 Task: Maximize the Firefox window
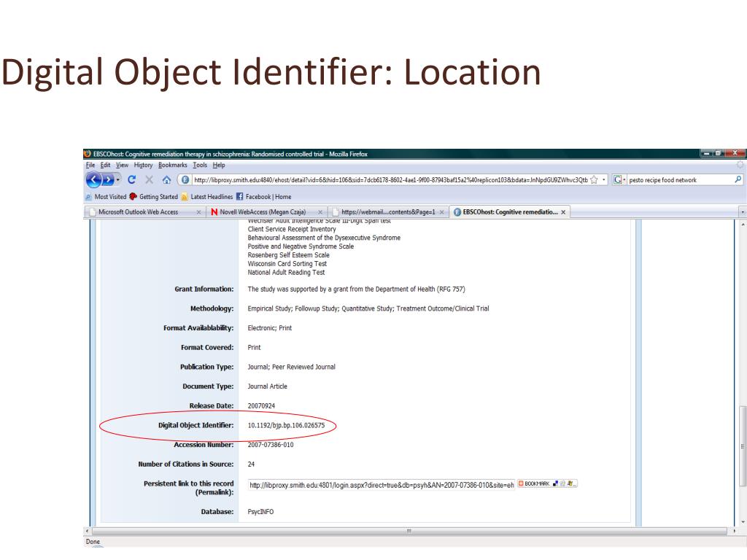(718, 153)
